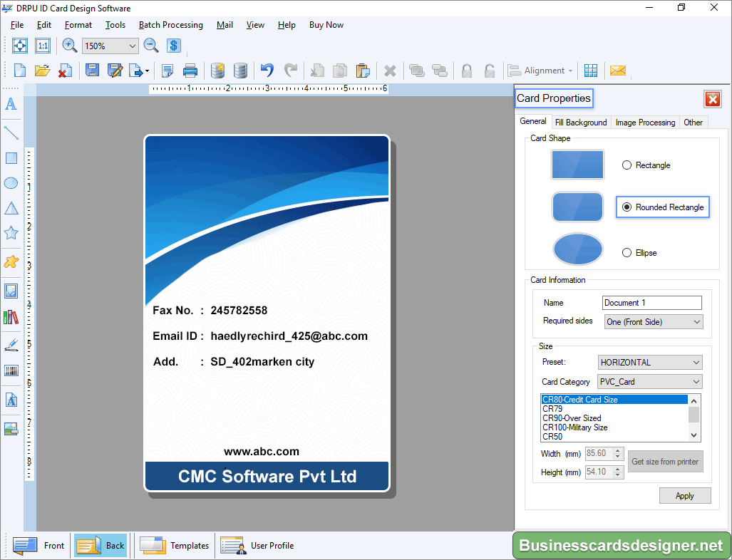Switch to the Other tab

click(x=694, y=123)
